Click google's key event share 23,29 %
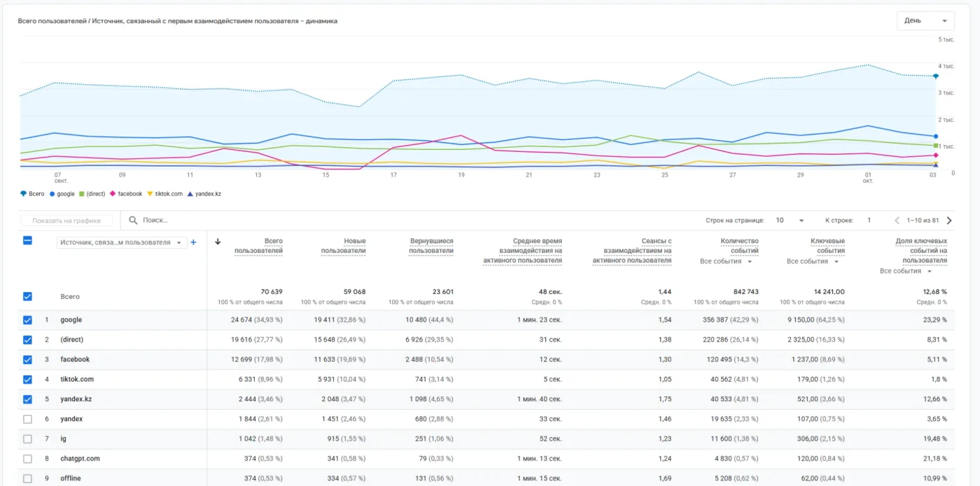This screenshot has height=486, width=980. coord(934,320)
